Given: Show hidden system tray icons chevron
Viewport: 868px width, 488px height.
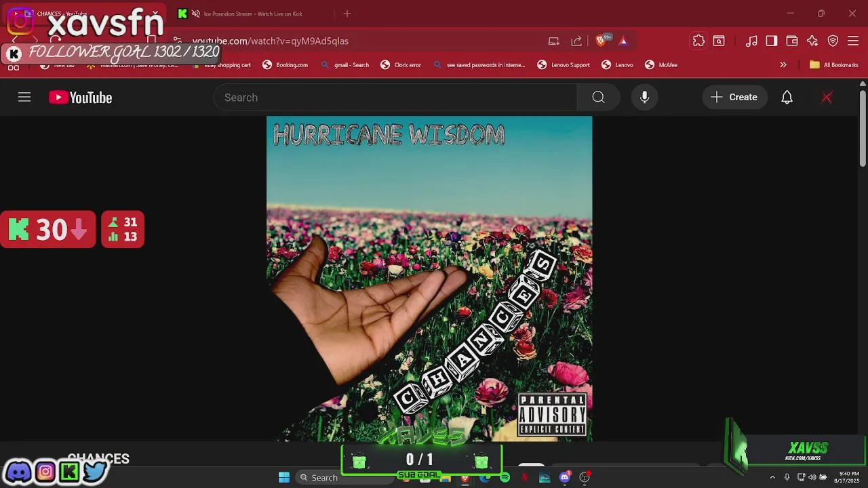Looking at the screenshot, I should click(772, 477).
